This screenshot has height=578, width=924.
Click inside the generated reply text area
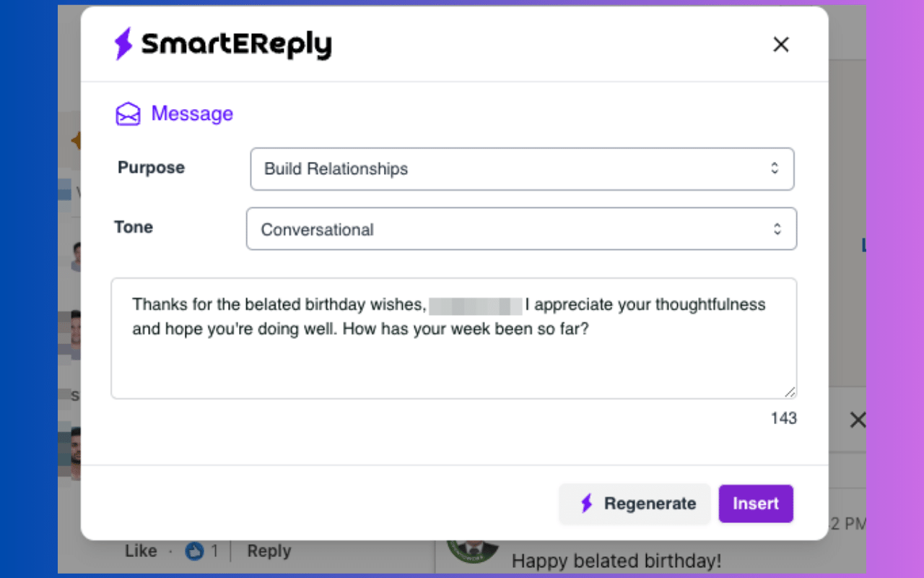(453, 361)
